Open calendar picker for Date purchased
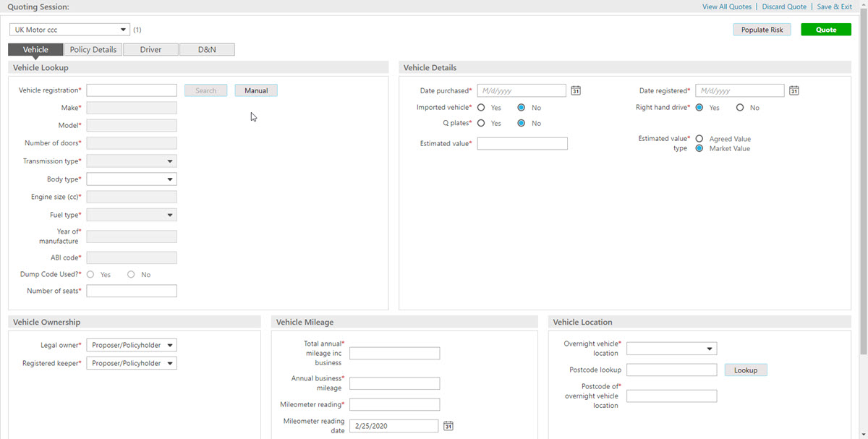This screenshot has height=439, width=868. (576, 91)
